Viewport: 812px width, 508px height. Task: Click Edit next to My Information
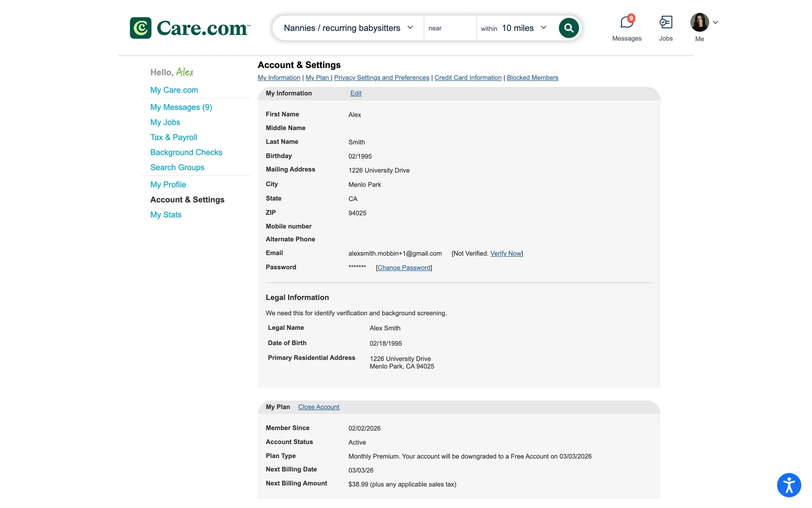356,93
